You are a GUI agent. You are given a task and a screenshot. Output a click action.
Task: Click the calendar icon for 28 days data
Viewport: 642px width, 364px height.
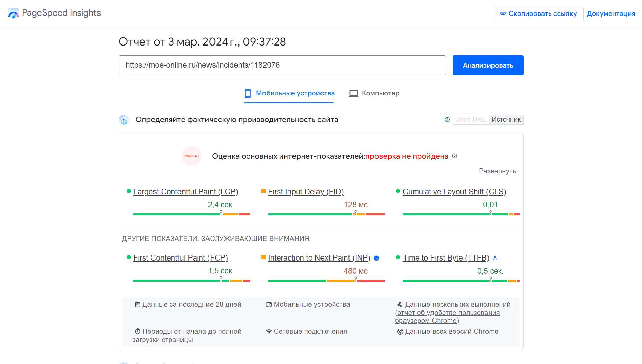(x=138, y=304)
